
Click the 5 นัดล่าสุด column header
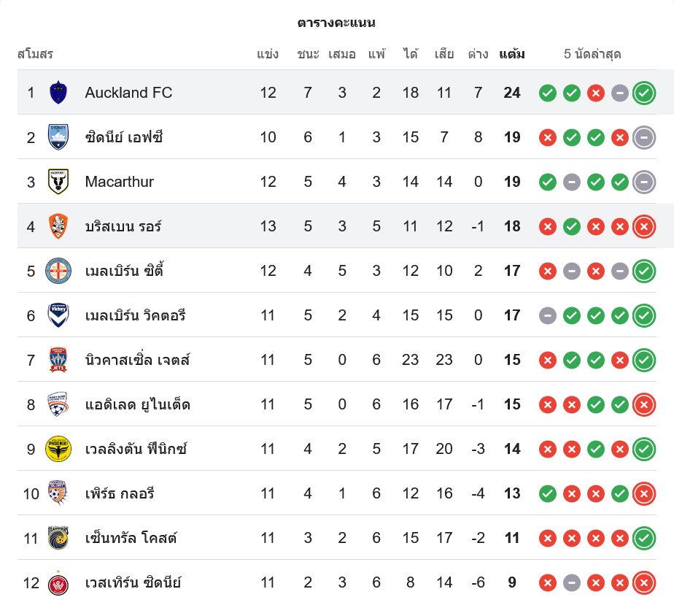tap(592, 54)
